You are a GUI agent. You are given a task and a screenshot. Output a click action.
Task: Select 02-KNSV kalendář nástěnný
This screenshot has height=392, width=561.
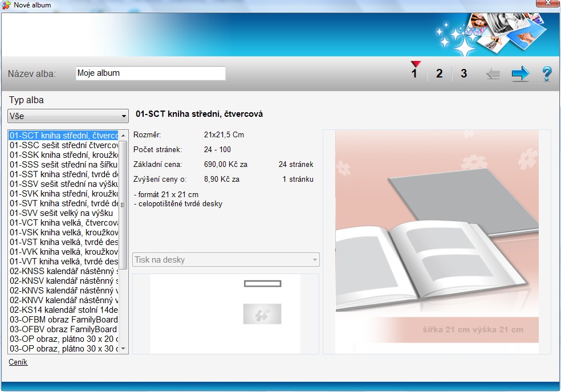click(64, 281)
